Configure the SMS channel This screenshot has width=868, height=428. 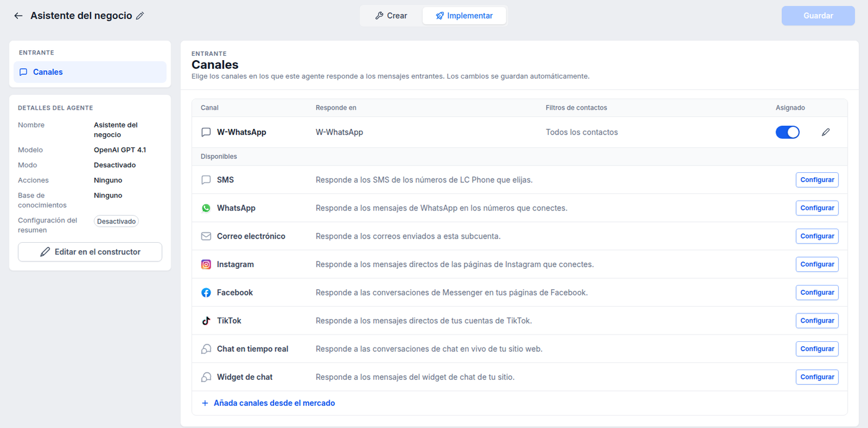point(817,180)
